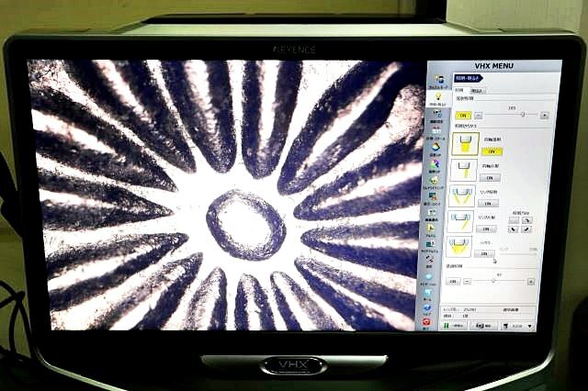Toggle the highlighted ON button for coaxial illumination
This screenshot has width=588, height=391.
492,151
